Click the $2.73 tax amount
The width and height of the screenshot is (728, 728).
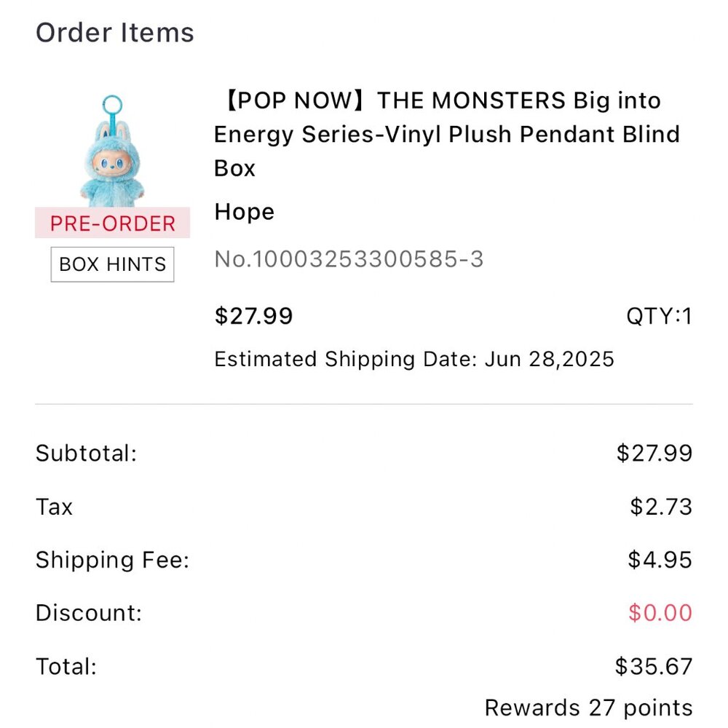pyautogui.click(x=660, y=507)
